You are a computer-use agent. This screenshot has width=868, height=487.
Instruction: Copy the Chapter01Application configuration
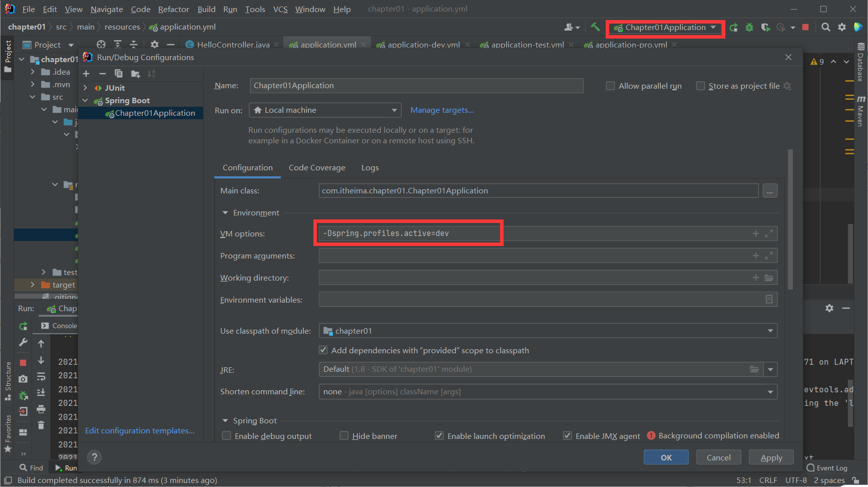coord(119,73)
